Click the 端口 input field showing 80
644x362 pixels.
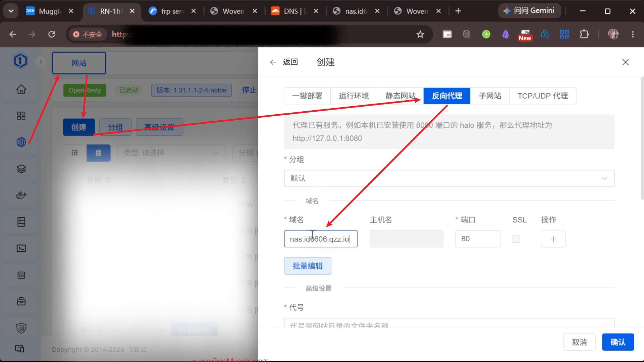pyautogui.click(x=478, y=239)
